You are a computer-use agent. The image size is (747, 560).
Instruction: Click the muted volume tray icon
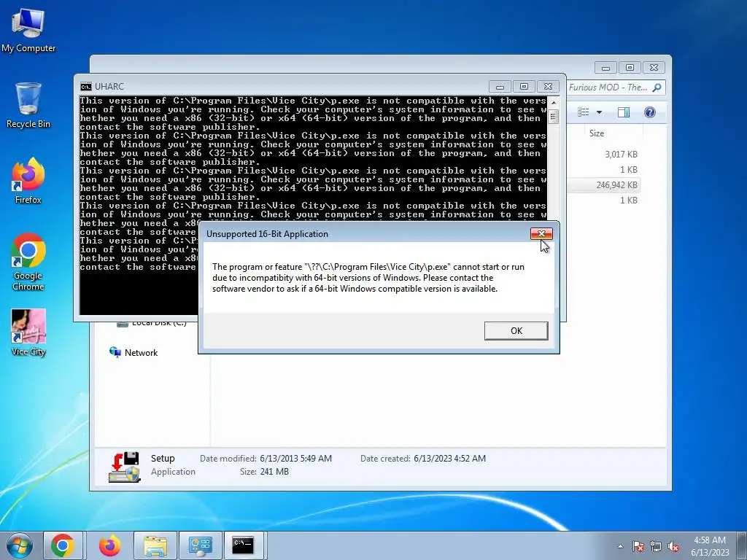[673, 546]
